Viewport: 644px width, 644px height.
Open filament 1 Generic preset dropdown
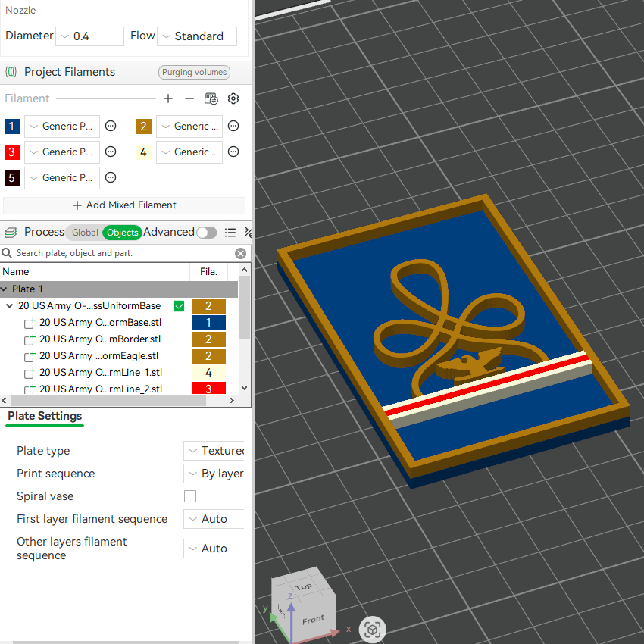(x=62, y=126)
